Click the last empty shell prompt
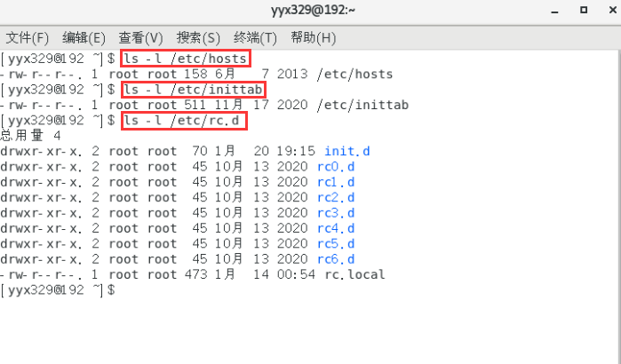Viewport: 621px width, 364px height. click(58, 290)
